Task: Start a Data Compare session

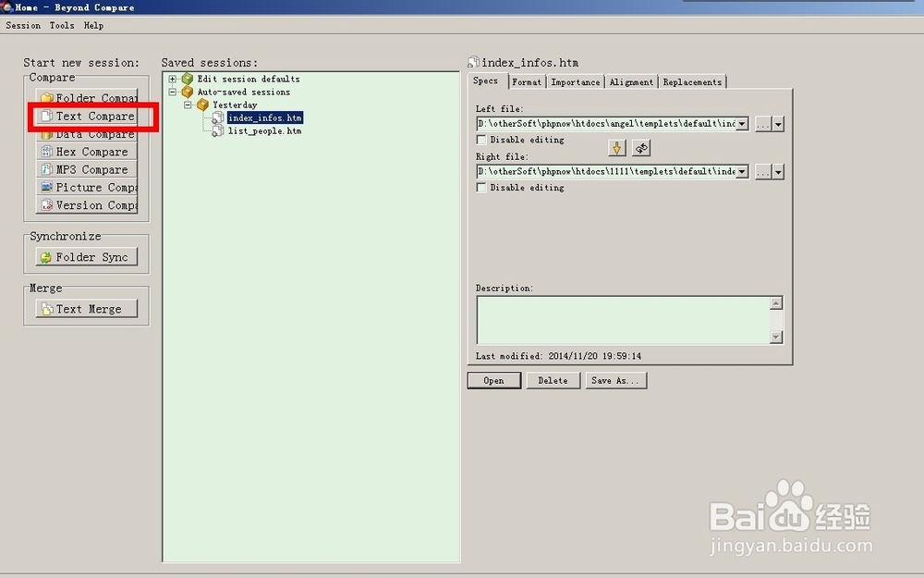Action: pyautogui.click(x=87, y=134)
